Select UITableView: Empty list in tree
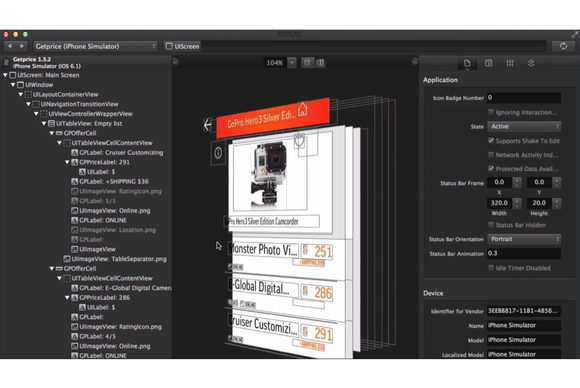The height and width of the screenshot is (388, 580). pos(89,124)
